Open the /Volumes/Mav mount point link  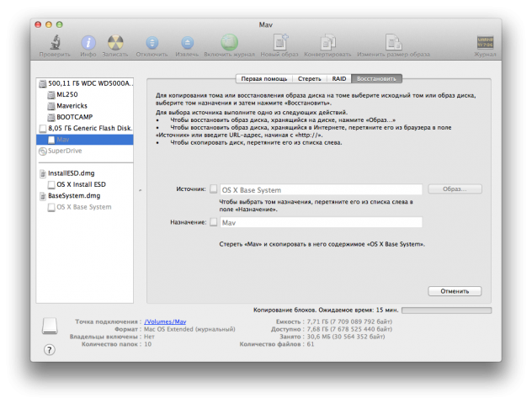pyautogui.click(x=165, y=322)
